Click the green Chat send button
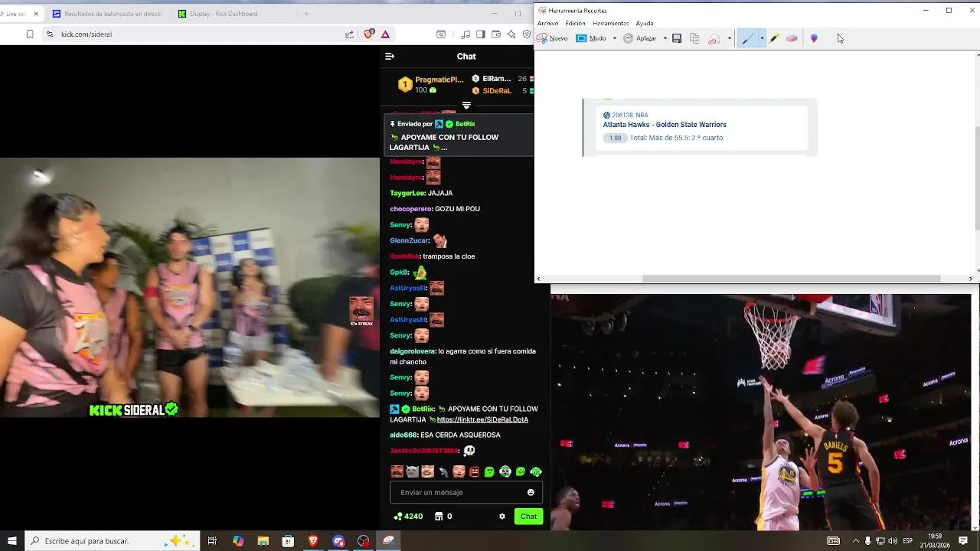This screenshot has height=551, width=980. [528, 517]
